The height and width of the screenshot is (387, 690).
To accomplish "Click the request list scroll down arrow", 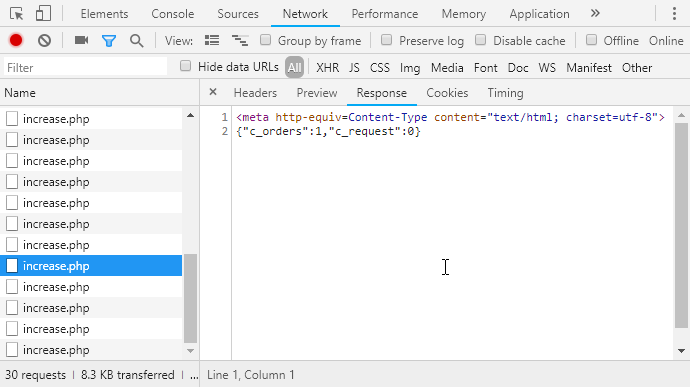I will point(190,351).
